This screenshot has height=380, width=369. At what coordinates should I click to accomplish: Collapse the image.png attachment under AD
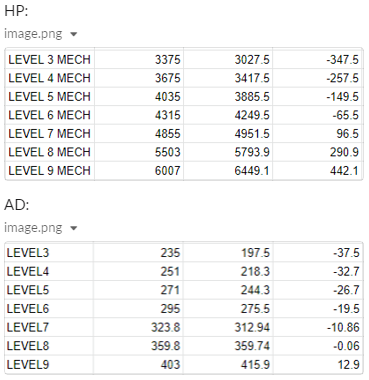(x=74, y=228)
